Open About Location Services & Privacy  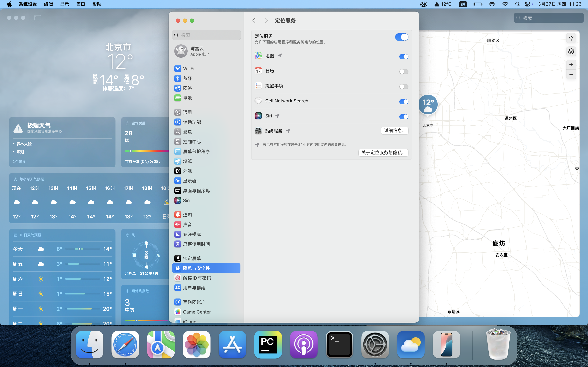point(383,153)
